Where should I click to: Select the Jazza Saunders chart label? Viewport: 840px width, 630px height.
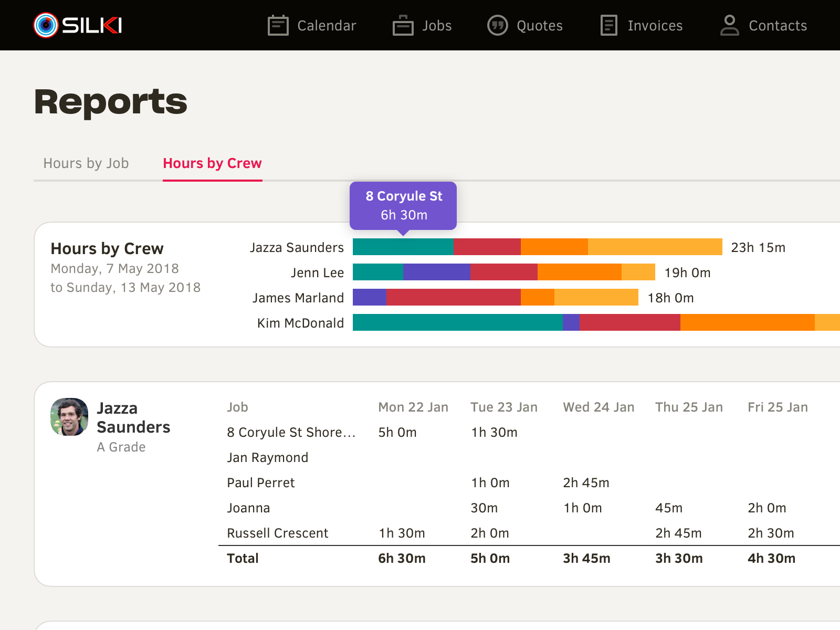tap(297, 247)
